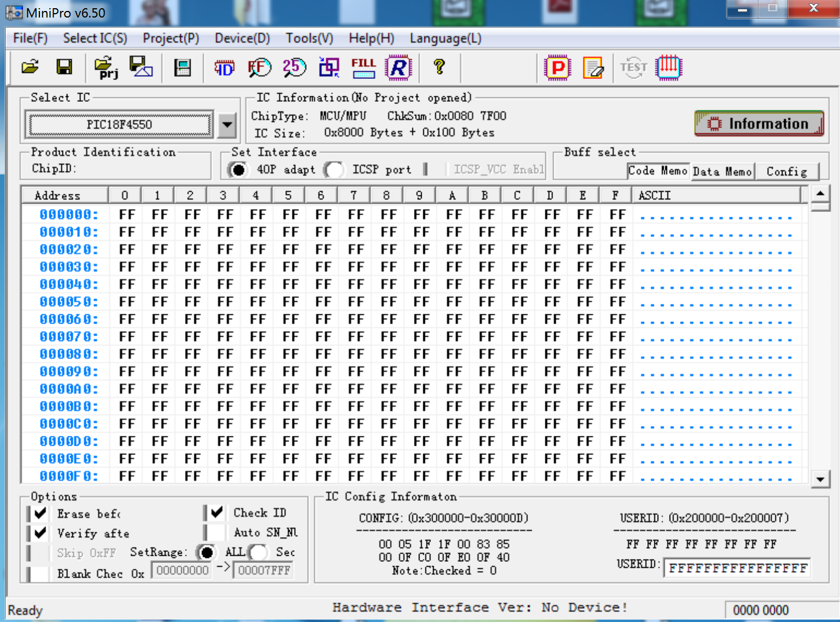
Task: Click the USERID input field
Action: [737, 568]
